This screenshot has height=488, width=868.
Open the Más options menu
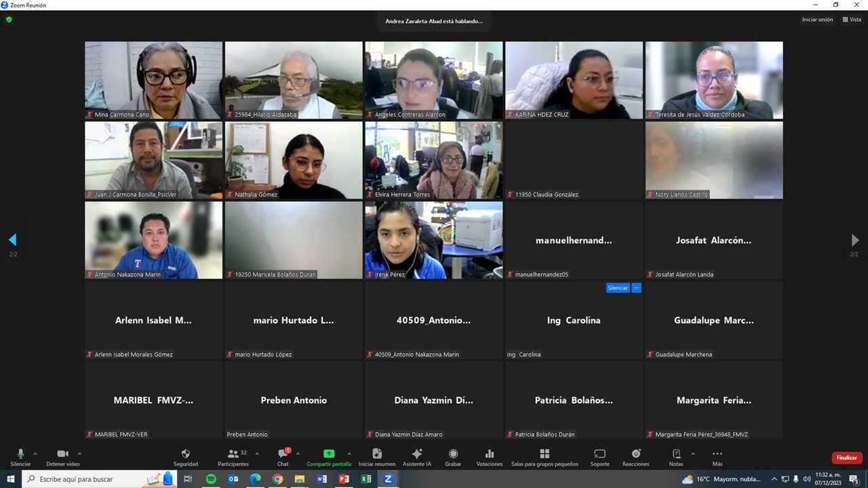[717, 454]
